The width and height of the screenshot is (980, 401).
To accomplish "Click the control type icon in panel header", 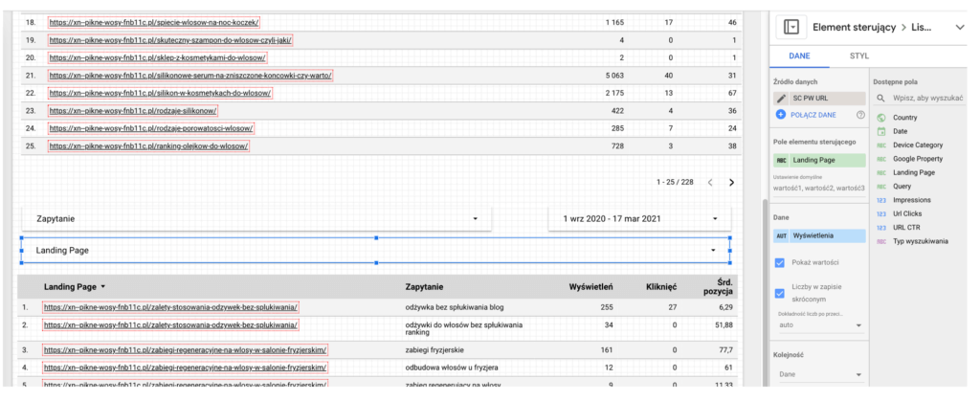I will coord(791,28).
